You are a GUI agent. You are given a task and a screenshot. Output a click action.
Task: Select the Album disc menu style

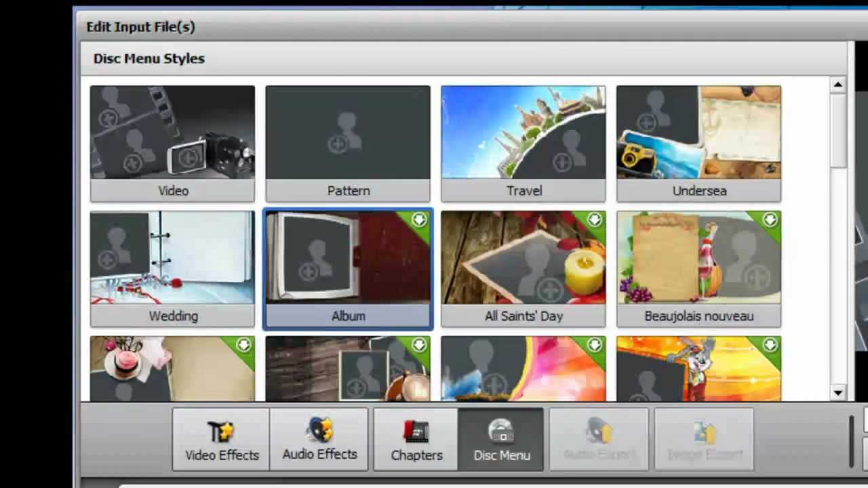tap(348, 269)
